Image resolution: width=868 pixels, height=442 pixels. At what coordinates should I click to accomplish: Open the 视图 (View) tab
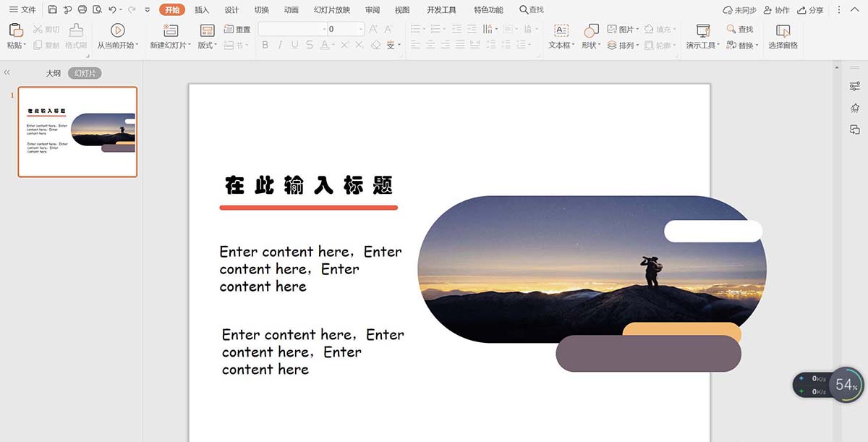click(402, 10)
